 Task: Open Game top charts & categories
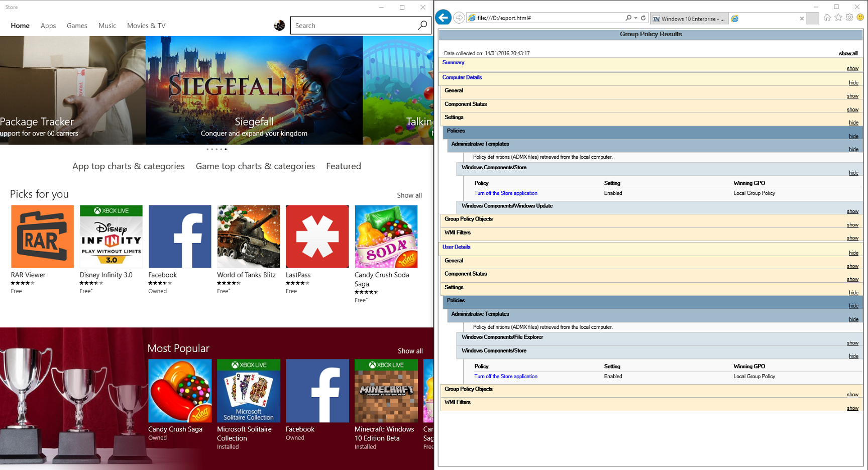(x=255, y=166)
